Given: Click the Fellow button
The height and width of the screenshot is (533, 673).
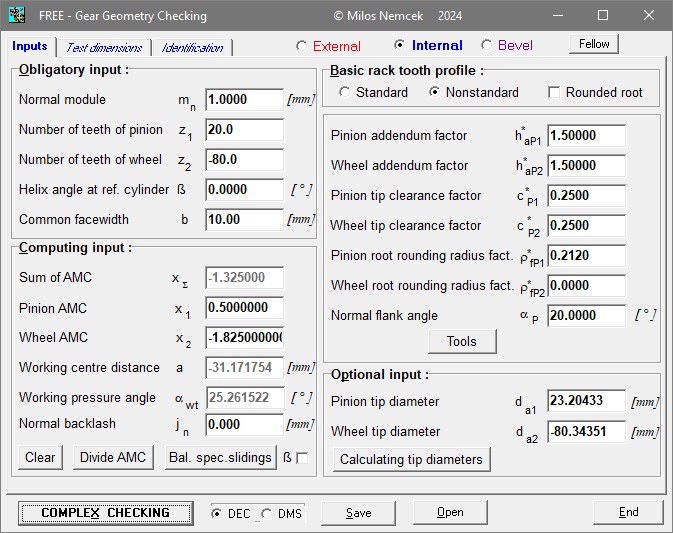Looking at the screenshot, I should tap(594, 44).
